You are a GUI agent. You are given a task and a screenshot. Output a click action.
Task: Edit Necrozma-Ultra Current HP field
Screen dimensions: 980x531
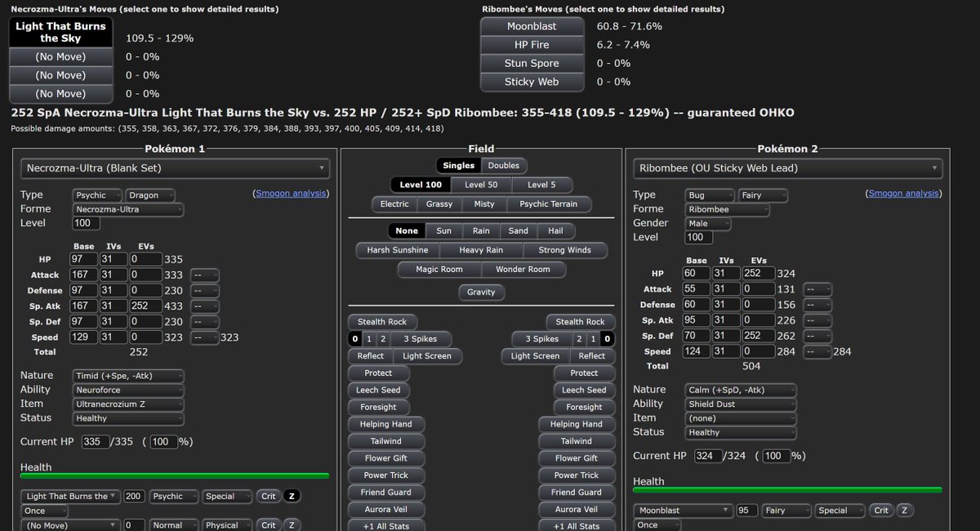(96, 441)
